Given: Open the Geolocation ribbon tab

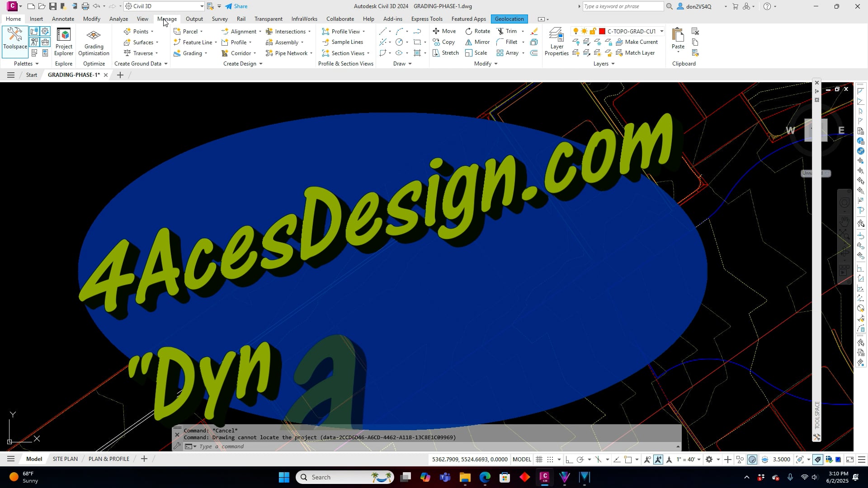Looking at the screenshot, I should 509,19.
